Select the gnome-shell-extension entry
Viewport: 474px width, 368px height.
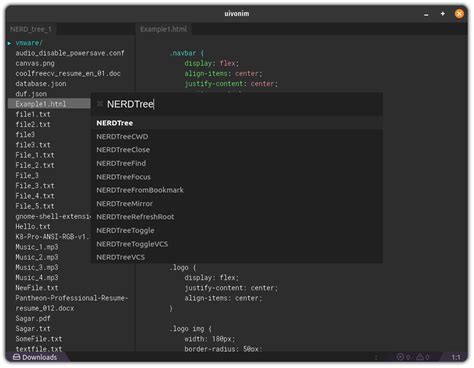tap(53, 216)
